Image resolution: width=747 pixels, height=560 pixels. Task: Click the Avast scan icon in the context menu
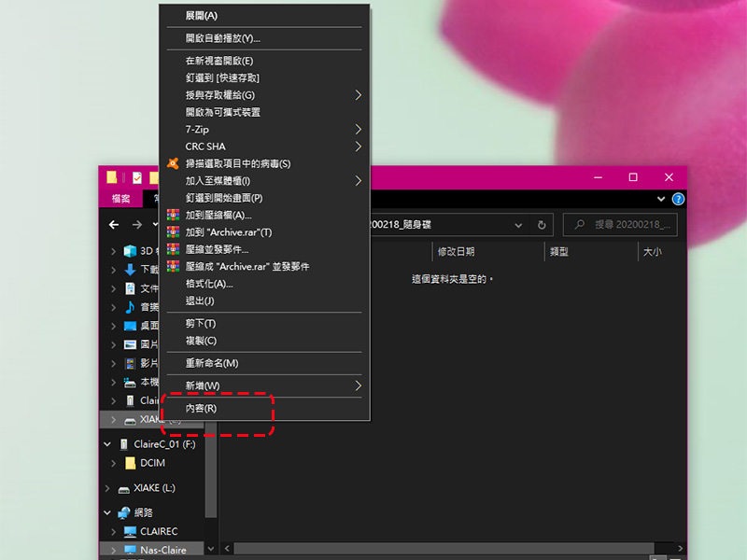173,164
